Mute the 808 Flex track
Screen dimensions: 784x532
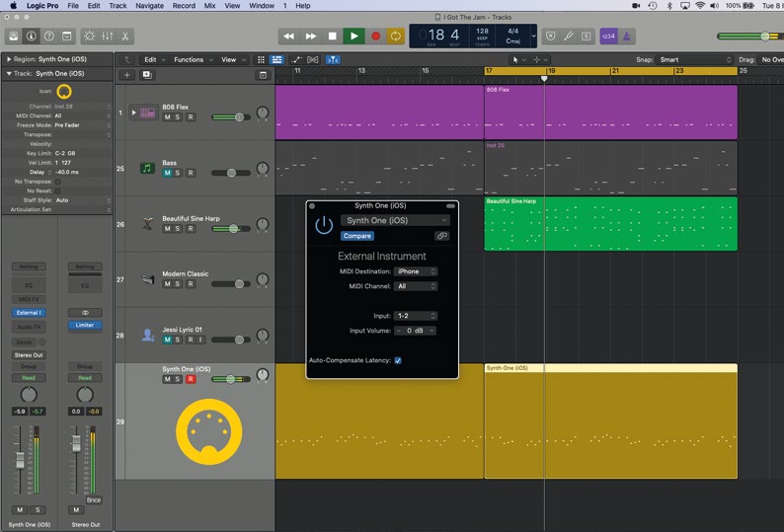168,117
